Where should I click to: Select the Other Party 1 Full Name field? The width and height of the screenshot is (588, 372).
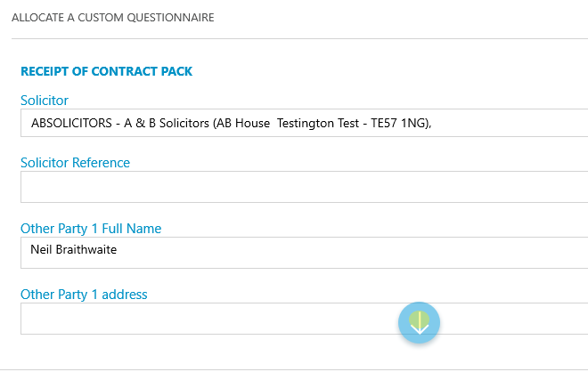304,253
